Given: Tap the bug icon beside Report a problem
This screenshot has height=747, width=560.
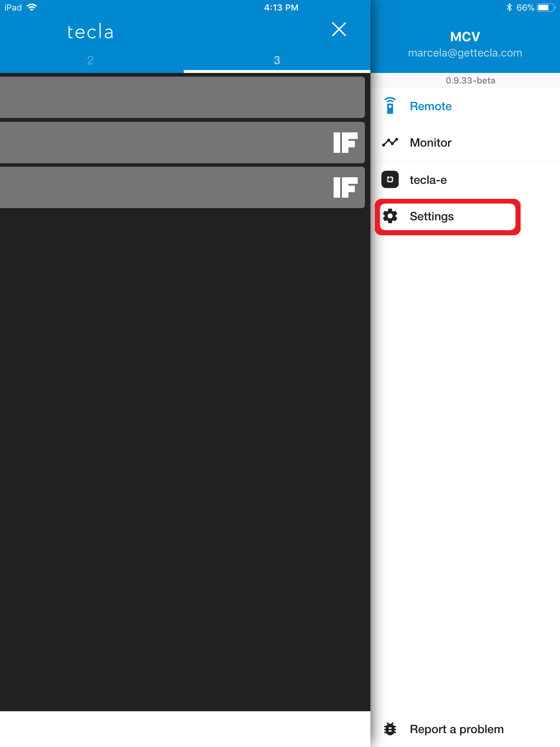Looking at the screenshot, I should 390,729.
